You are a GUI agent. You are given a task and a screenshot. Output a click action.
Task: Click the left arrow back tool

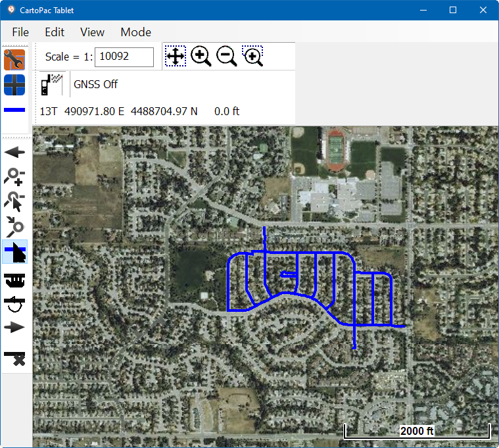14,152
